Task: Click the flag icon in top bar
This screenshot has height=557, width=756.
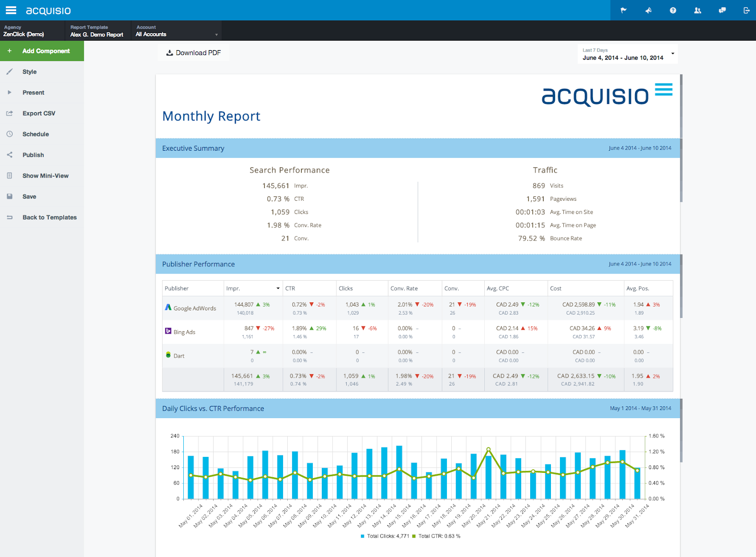Action: [x=624, y=10]
